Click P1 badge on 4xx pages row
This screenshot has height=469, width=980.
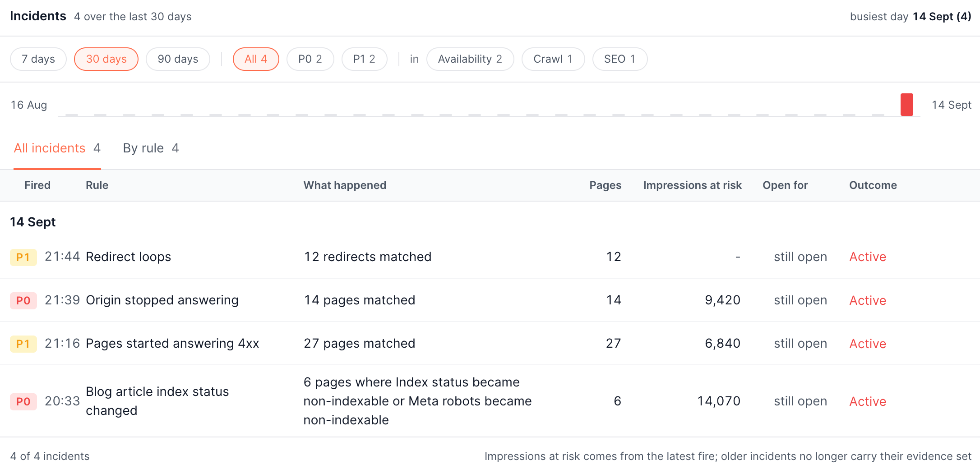pos(23,344)
